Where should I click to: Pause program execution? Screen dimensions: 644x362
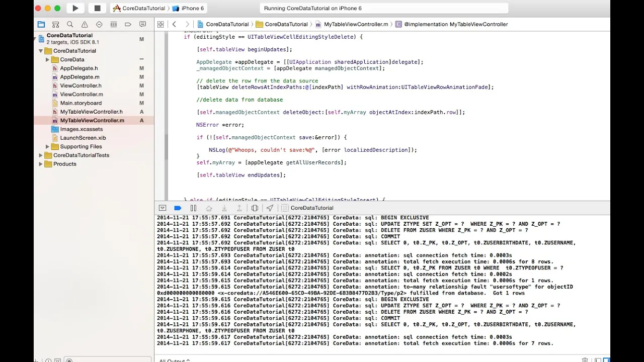point(193,208)
